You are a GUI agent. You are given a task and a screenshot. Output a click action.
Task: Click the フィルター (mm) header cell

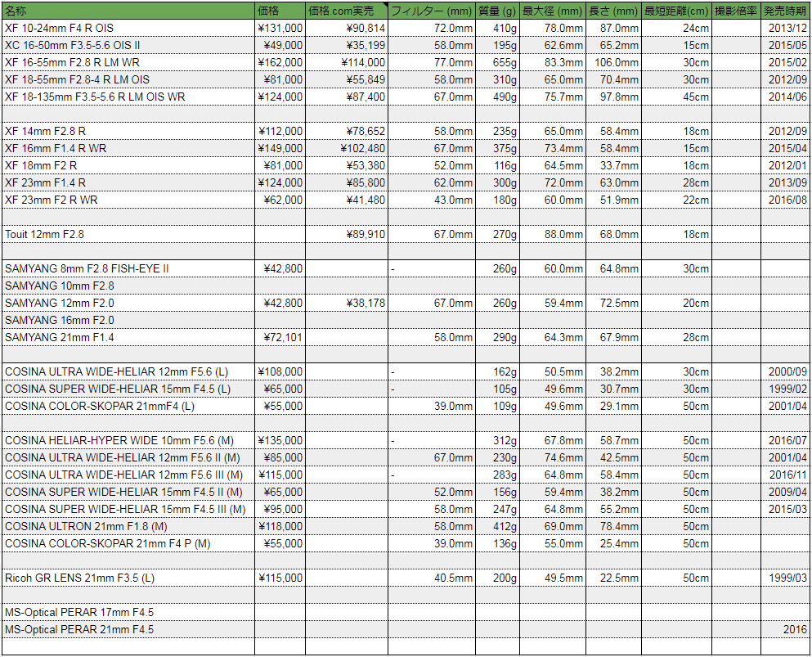[432, 11]
